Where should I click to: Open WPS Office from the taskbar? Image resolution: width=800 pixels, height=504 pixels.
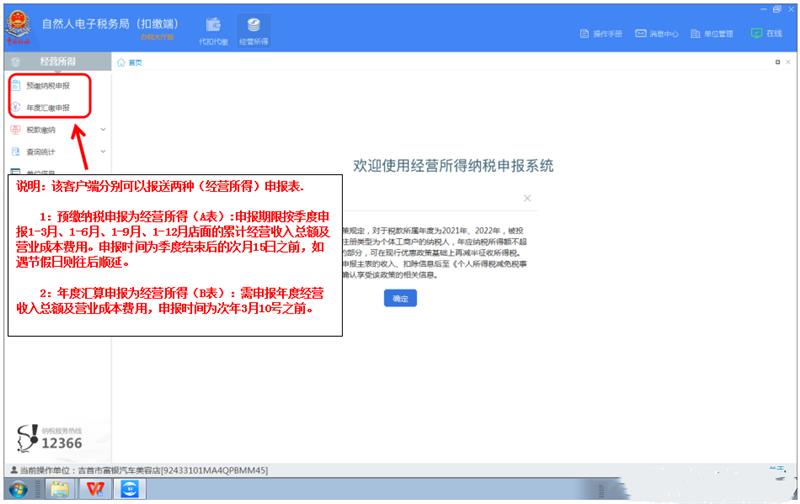95,490
